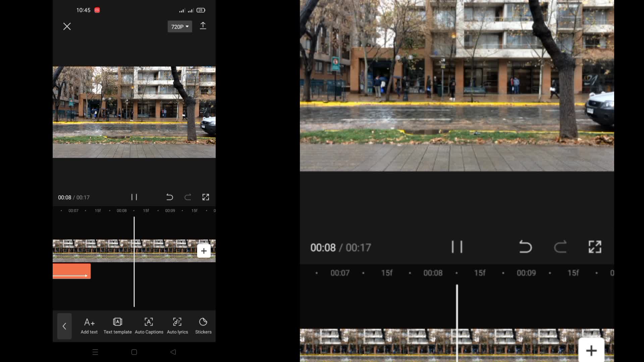Open the Text template tool
The image size is (644, 362).
click(117, 326)
